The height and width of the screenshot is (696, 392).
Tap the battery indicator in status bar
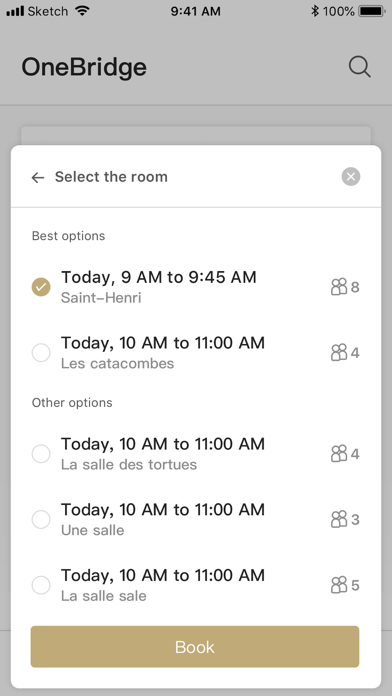coord(372,11)
